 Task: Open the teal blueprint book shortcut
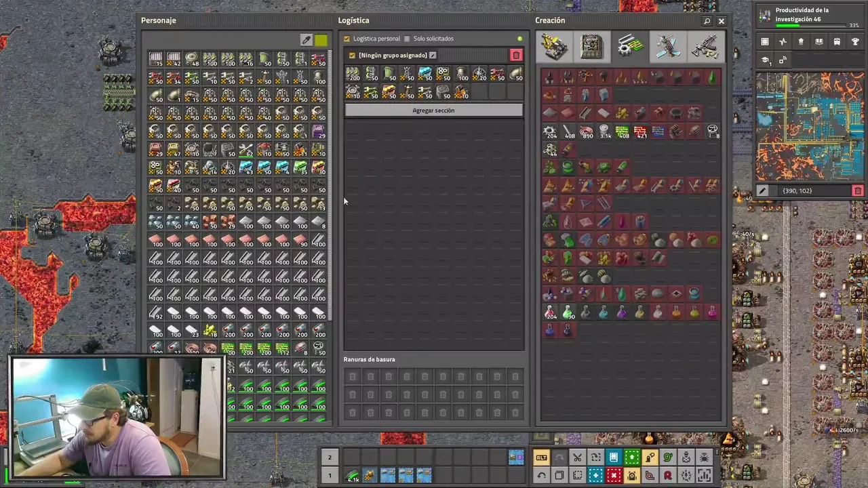coord(614,457)
